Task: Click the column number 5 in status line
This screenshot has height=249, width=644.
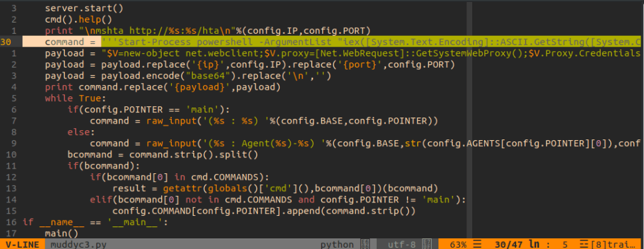Action: point(565,245)
